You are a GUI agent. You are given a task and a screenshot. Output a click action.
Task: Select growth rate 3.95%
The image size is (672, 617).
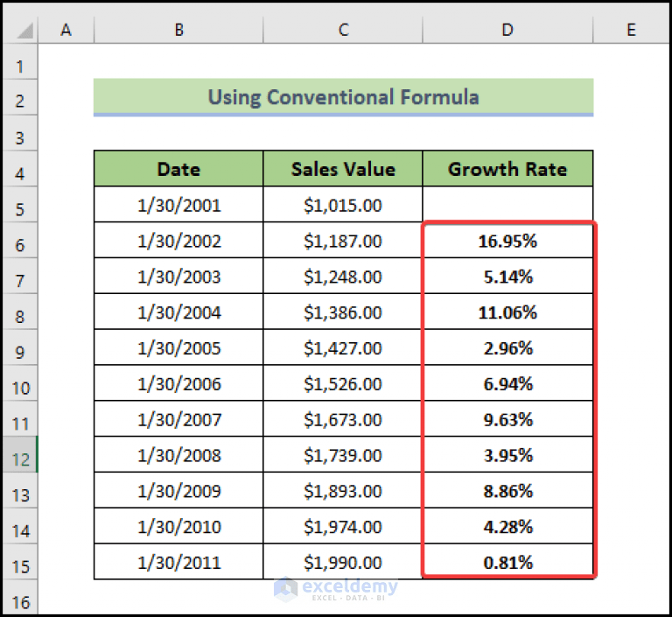(507, 454)
